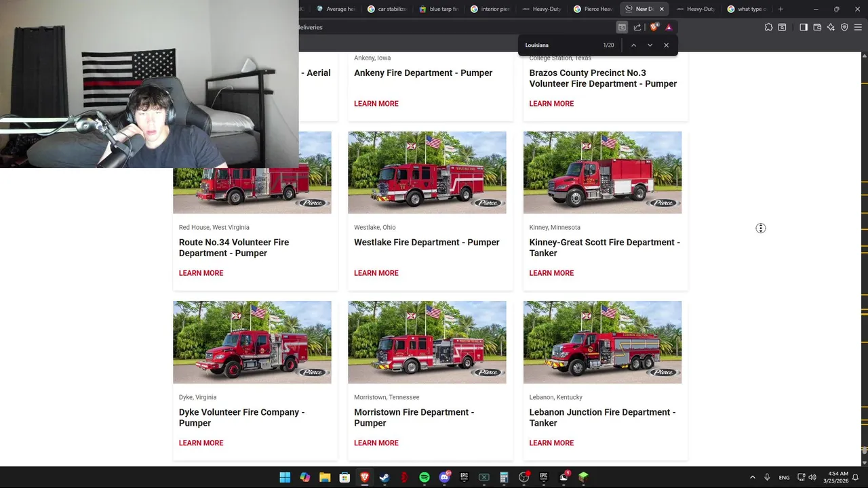Viewport: 868px width, 488px height.
Task: Click the Kinney-Great Scott tanker photo
Action: (x=602, y=173)
